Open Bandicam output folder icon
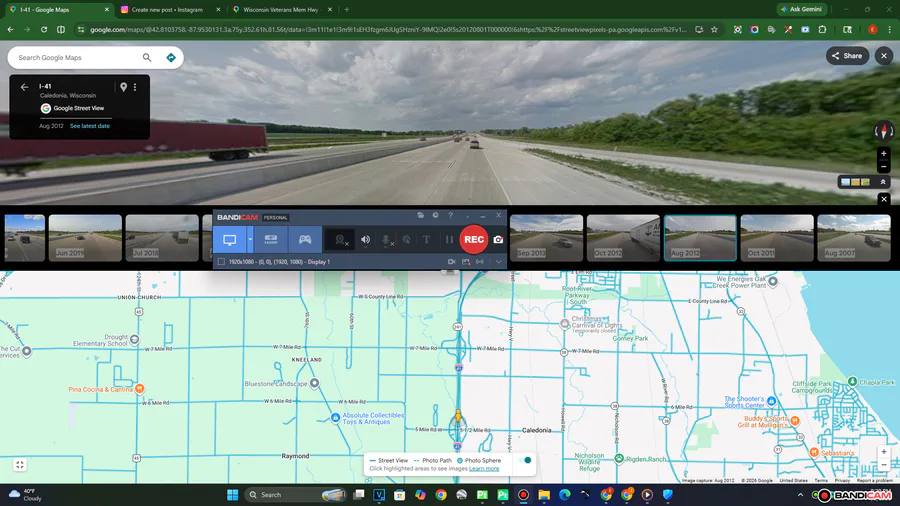The height and width of the screenshot is (506, 900). [421, 215]
